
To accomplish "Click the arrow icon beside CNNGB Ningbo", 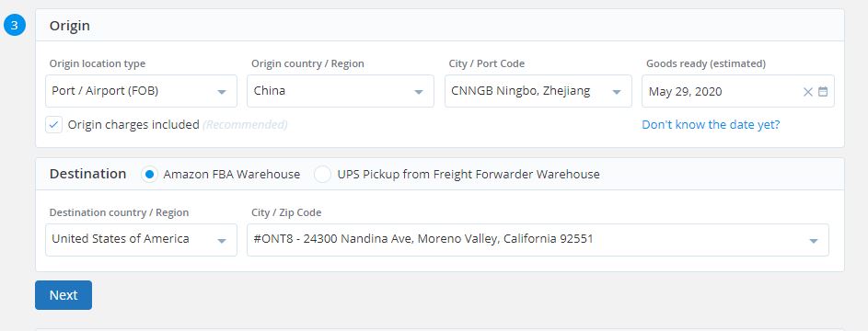I will [616, 92].
